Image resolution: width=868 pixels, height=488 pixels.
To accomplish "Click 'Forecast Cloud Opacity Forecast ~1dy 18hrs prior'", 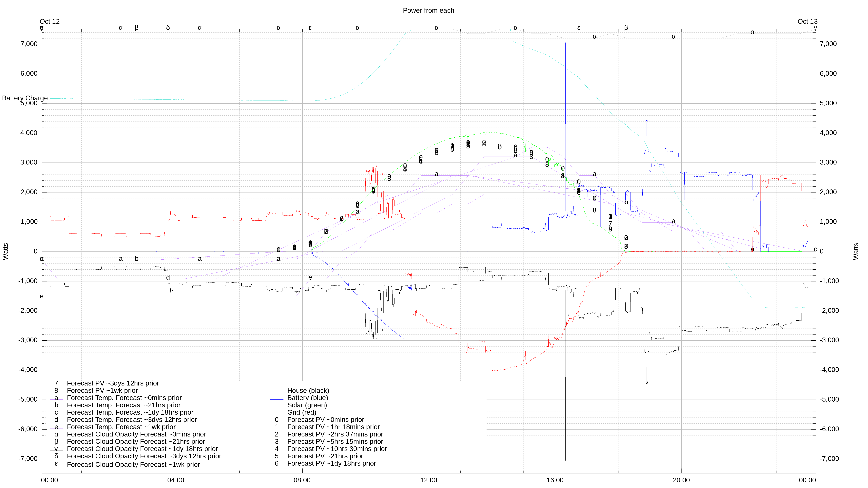I will [142, 449].
